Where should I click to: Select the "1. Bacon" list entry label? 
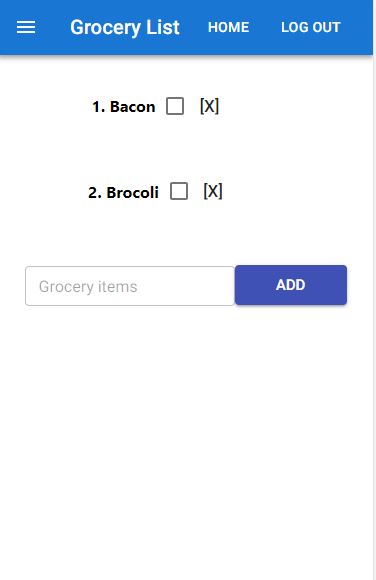124,107
